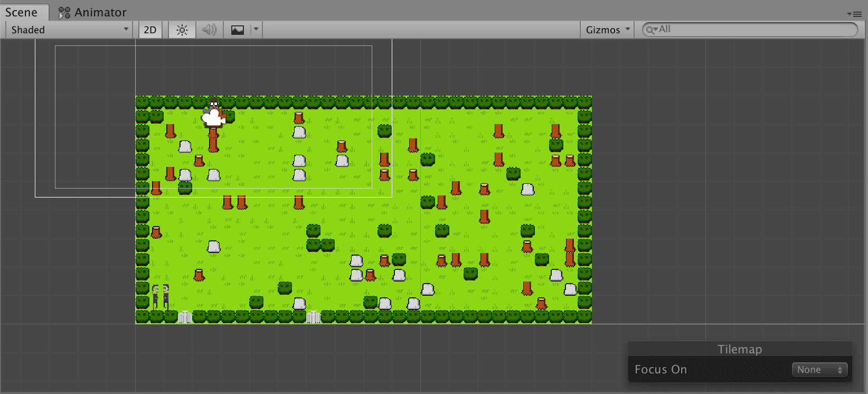Screen dimensions: 868x394
Task: Toggle scene lighting sun icon
Action: pos(182,30)
